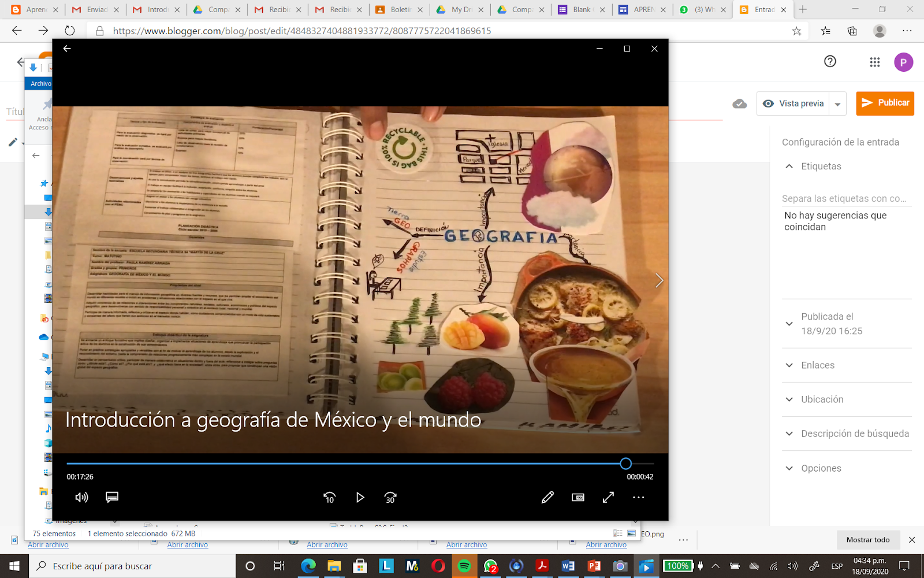Switch File Explorer to large thumbnails view
Screen dimensions: 924x578
pyautogui.click(x=631, y=533)
